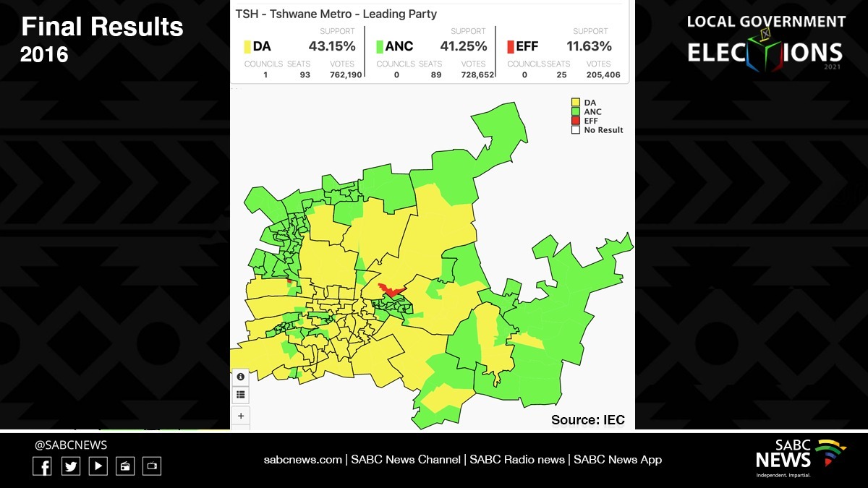
Task: Click the sabcnews.com link
Action: coord(302,459)
